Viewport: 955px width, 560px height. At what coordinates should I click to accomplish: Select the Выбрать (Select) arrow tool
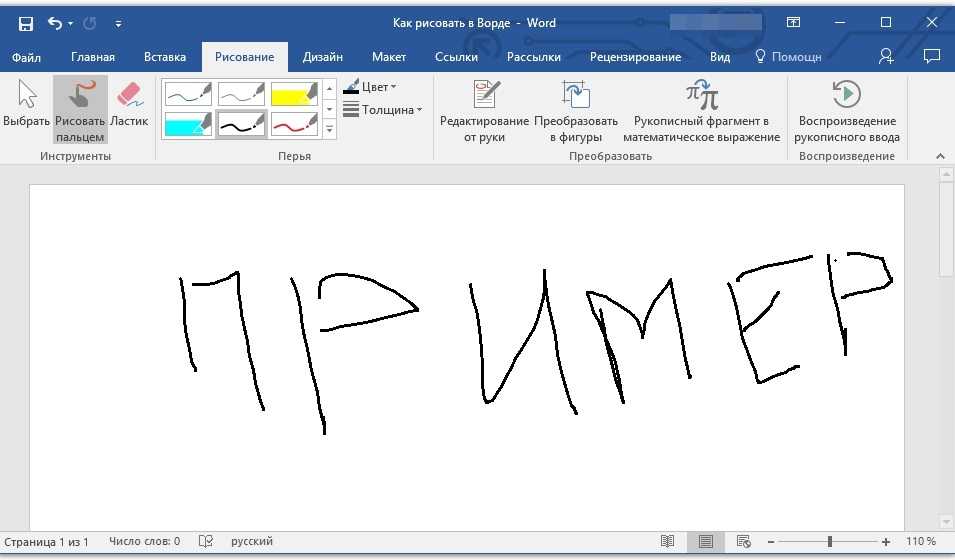click(x=27, y=104)
